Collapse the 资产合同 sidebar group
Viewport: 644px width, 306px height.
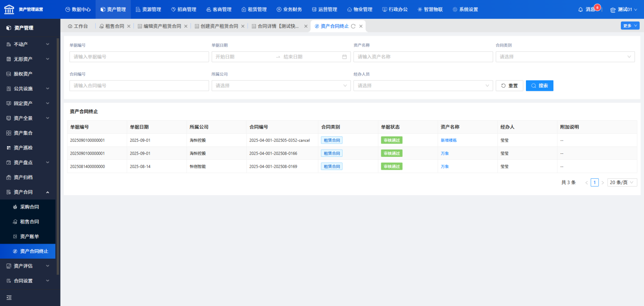coord(47,192)
